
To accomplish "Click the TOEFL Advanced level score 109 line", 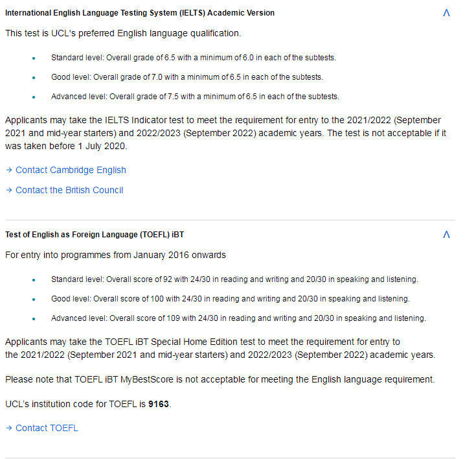I will [x=238, y=318].
